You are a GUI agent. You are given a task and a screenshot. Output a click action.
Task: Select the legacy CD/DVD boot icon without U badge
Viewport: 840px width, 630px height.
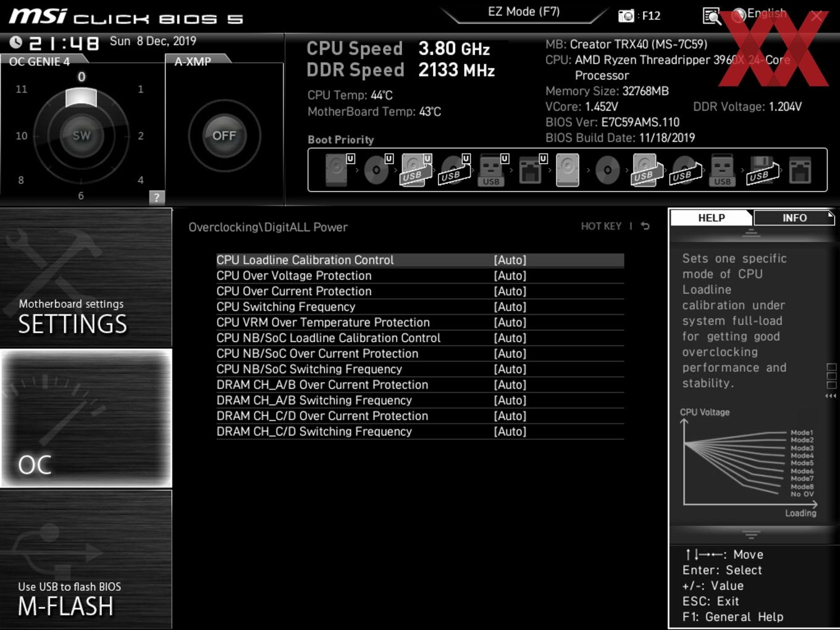(x=608, y=170)
